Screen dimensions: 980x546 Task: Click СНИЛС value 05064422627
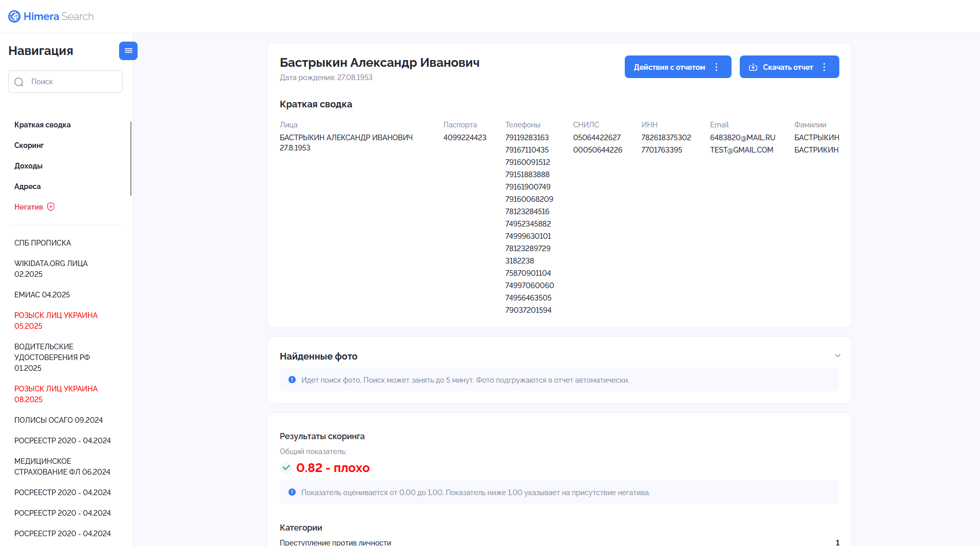[597, 138]
